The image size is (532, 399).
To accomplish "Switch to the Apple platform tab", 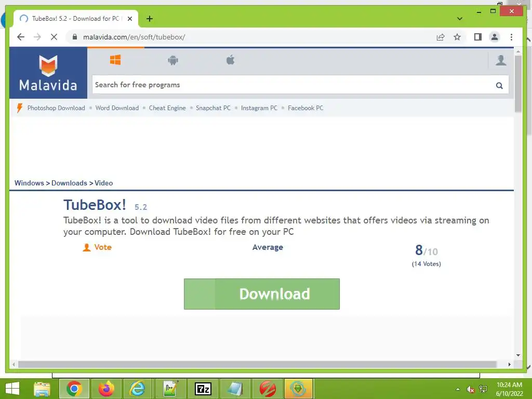I will pyautogui.click(x=230, y=60).
